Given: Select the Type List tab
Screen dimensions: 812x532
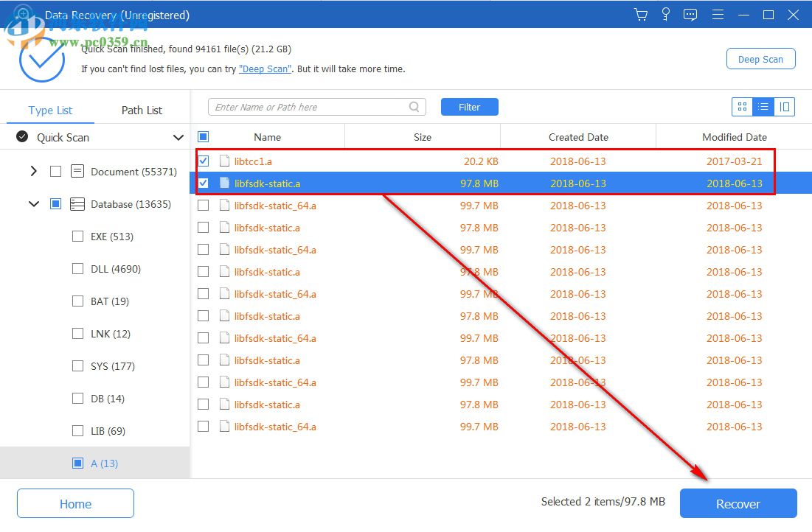Looking at the screenshot, I should tap(50, 110).
